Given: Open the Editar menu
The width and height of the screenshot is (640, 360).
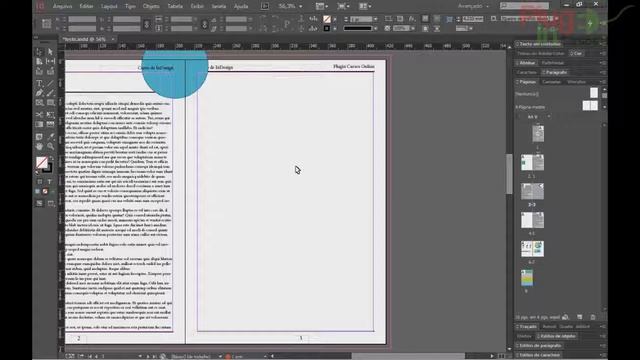Looking at the screenshot, I should 87,6.
